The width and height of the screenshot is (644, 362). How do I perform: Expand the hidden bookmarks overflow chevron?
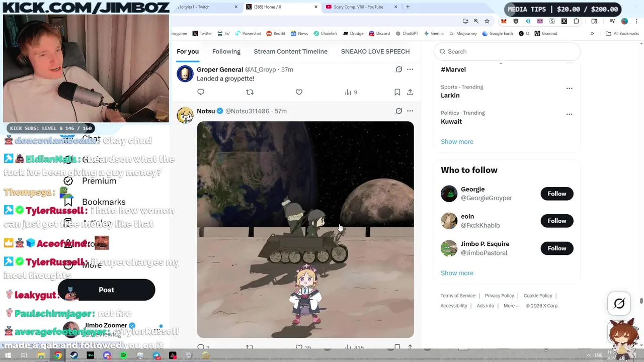click(592, 34)
